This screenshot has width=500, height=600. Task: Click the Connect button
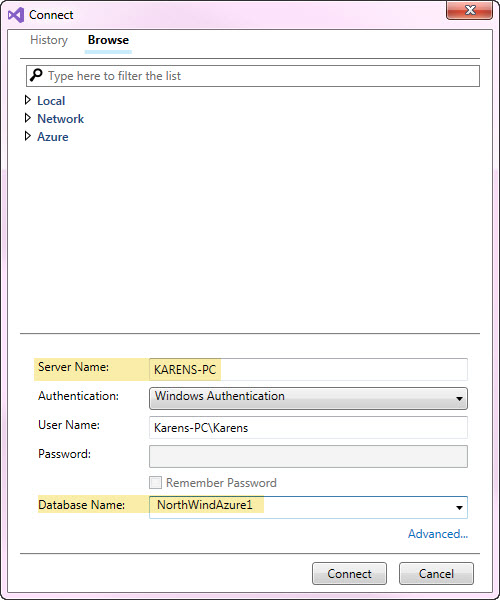[349, 574]
